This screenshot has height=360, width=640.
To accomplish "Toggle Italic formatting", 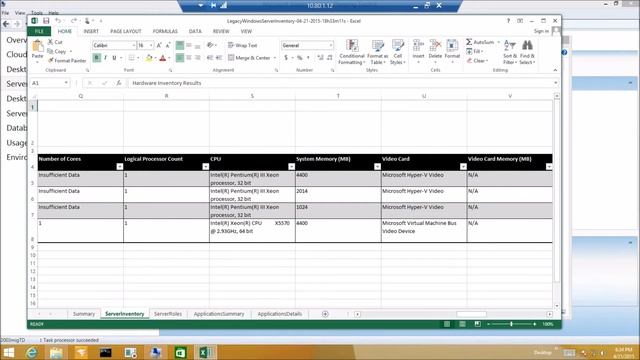I will click(x=105, y=58).
